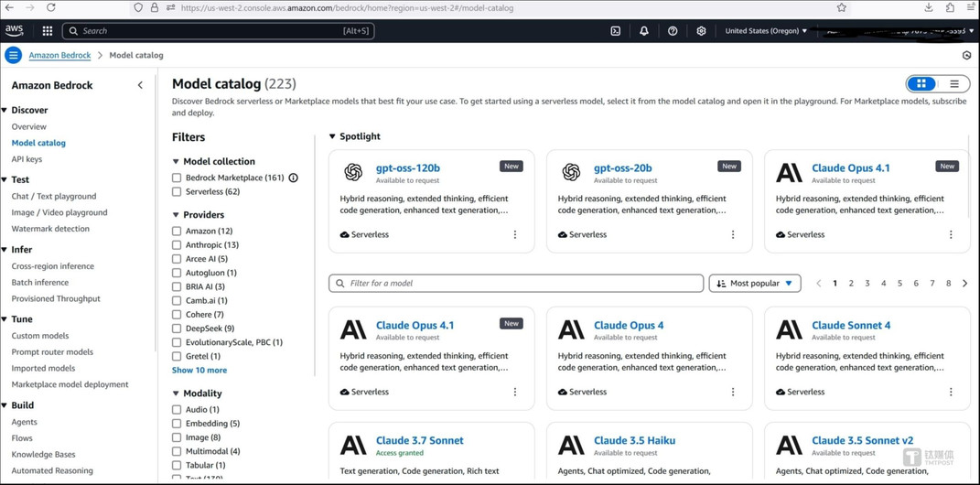Open the three-dot menu on gpt-oss-20b card
Screen dimensions: 980x485
click(x=733, y=234)
